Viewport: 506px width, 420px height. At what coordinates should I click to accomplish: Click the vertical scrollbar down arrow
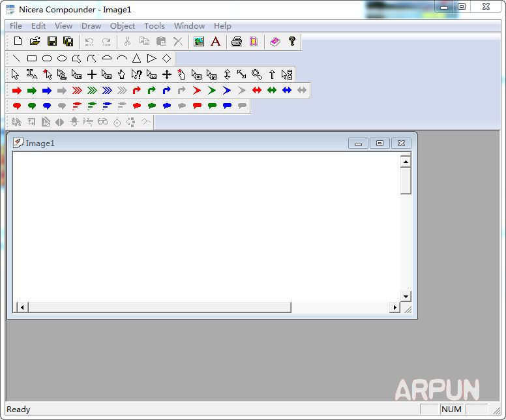point(406,296)
